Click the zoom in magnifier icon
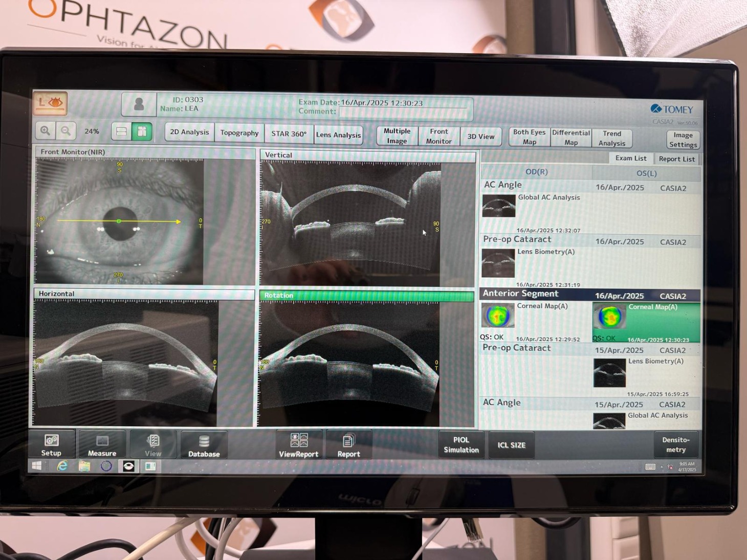The width and height of the screenshot is (747, 560). pos(45,131)
